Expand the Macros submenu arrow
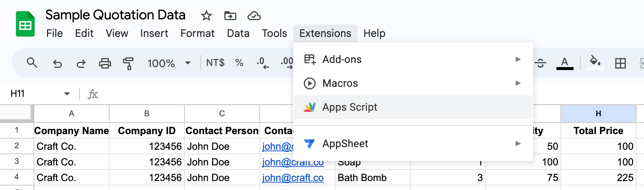The width and height of the screenshot is (644, 190). click(518, 83)
